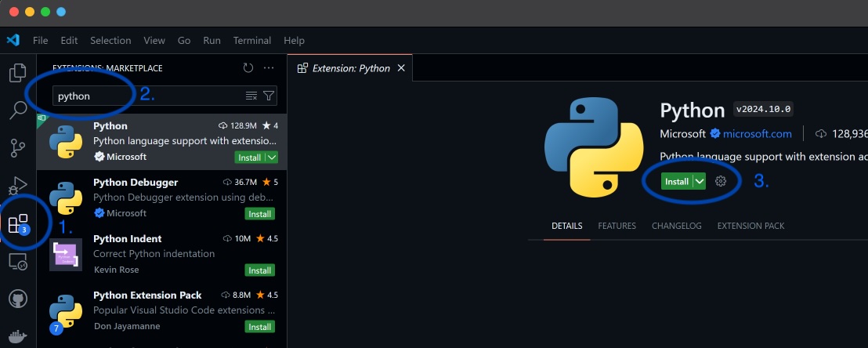Open the Explorer view in activity bar

(x=17, y=74)
